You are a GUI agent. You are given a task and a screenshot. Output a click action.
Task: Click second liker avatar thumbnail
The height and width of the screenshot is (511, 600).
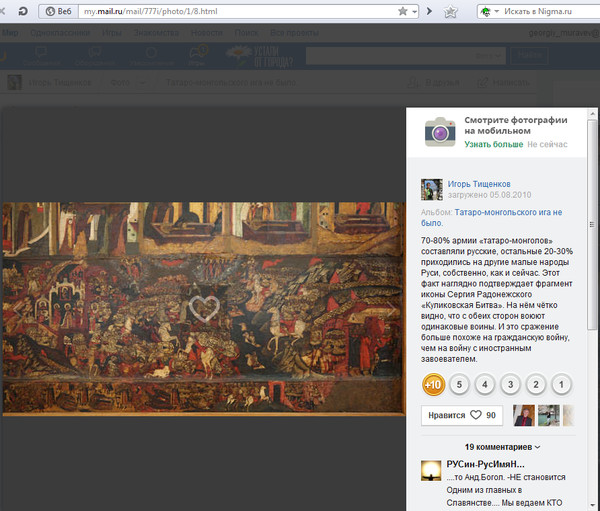[549, 415]
